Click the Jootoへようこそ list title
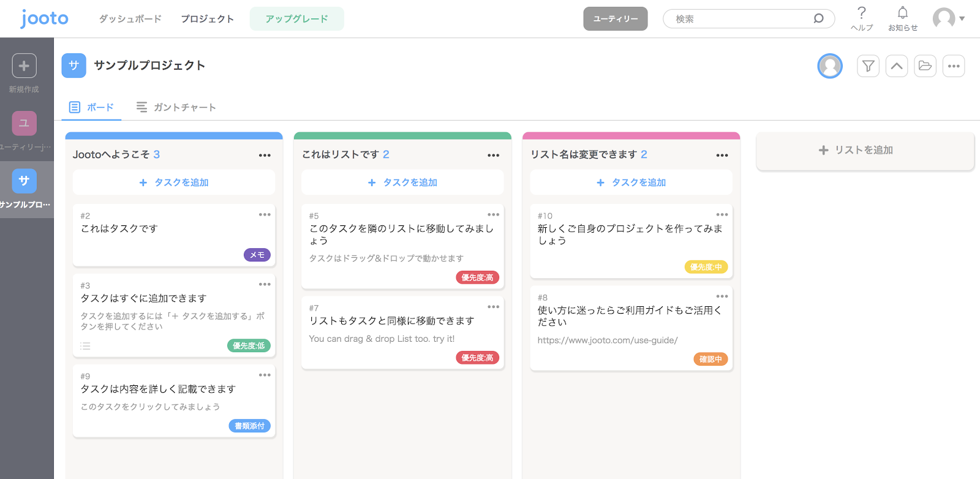 111,154
